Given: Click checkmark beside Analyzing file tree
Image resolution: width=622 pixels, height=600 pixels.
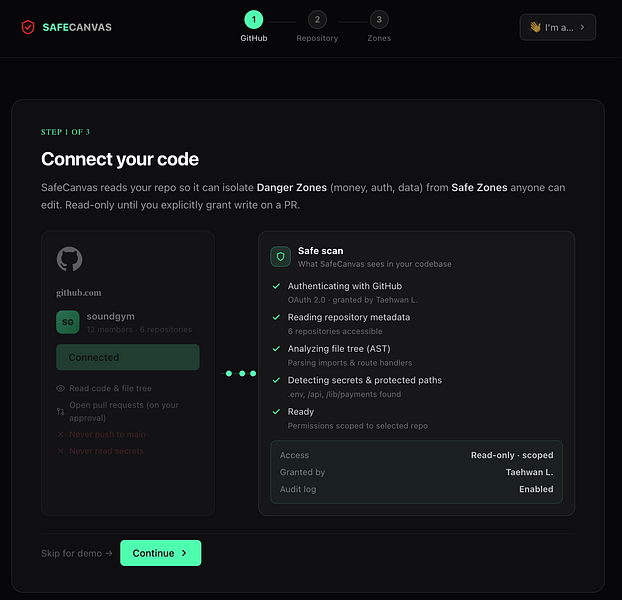Looking at the screenshot, I should click(276, 349).
